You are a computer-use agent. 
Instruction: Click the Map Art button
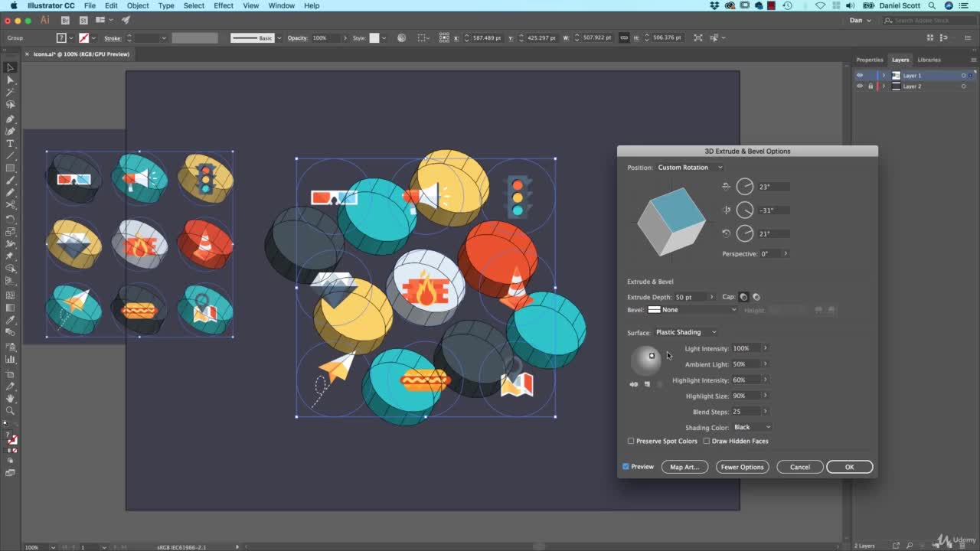click(684, 467)
